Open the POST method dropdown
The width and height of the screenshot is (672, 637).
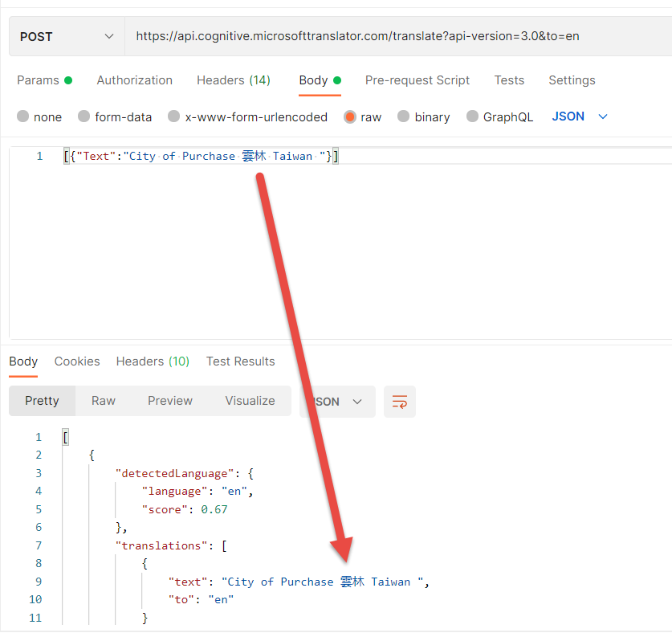pyautogui.click(x=67, y=36)
